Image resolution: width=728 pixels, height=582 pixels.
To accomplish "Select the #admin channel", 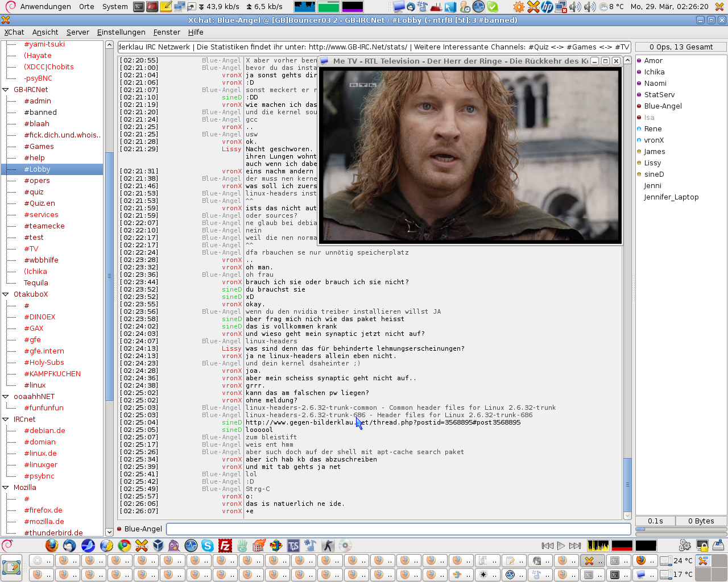I will point(38,101).
